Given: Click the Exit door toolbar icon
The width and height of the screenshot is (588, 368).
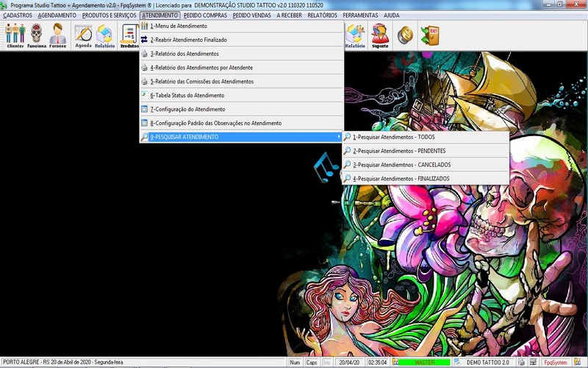Looking at the screenshot, I should click(430, 35).
